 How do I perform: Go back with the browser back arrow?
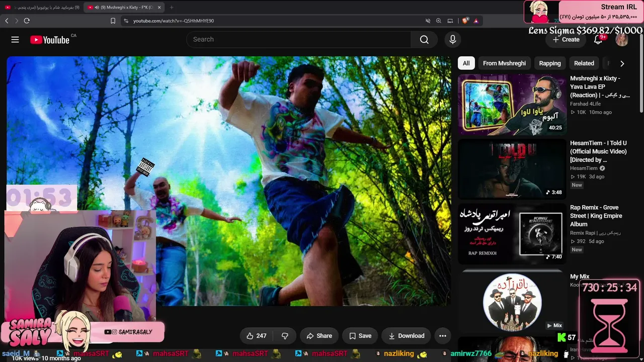[x=7, y=21]
